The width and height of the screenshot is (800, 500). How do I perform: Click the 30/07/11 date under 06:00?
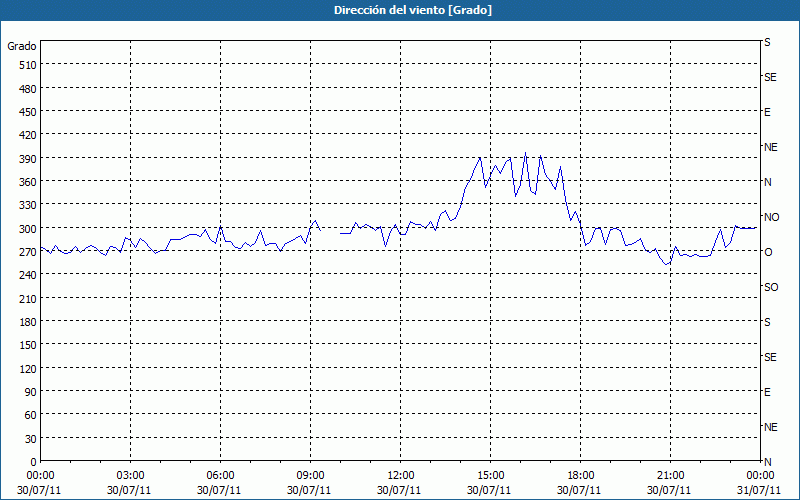point(219,490)
